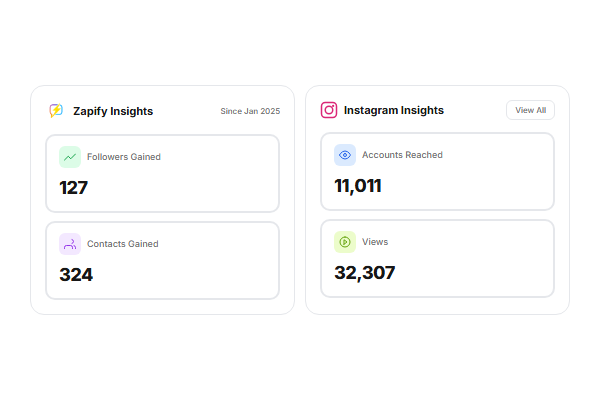
Task: Click the "Since Jan 2025" date label
Action: [x=250, y=111]
